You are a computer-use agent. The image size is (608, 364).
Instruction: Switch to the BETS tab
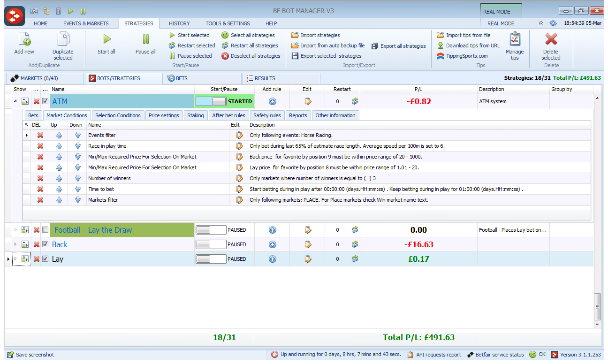[203, 78]
